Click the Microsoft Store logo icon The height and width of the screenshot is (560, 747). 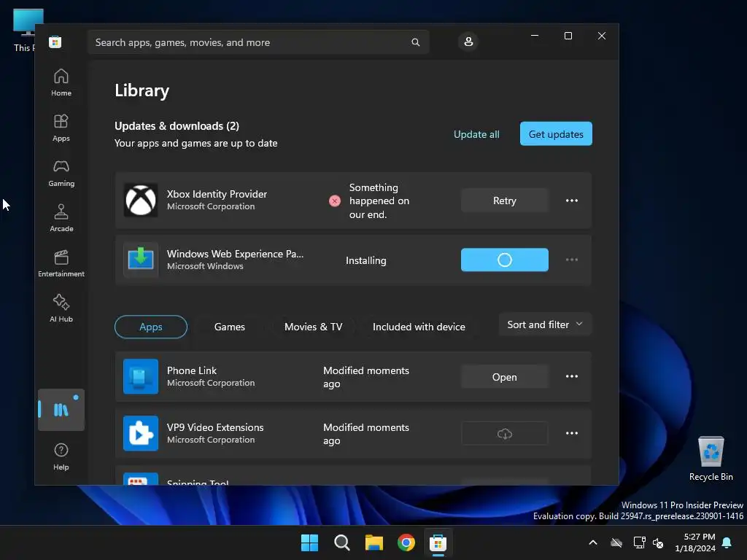(x=55, y=42)
